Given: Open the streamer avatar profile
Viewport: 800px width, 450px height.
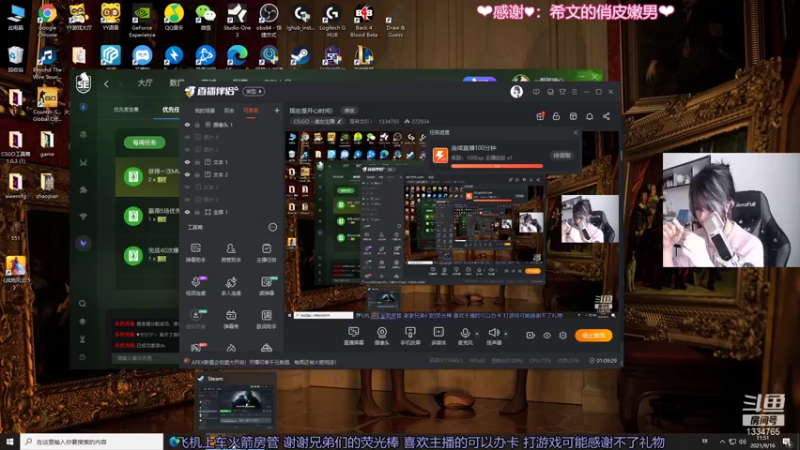Looking at the screenshot, I should 516,91.
